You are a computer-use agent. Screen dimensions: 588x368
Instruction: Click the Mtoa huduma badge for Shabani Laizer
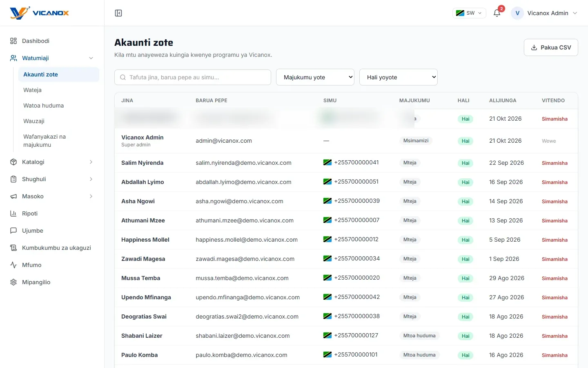click(x=419, y=336)
